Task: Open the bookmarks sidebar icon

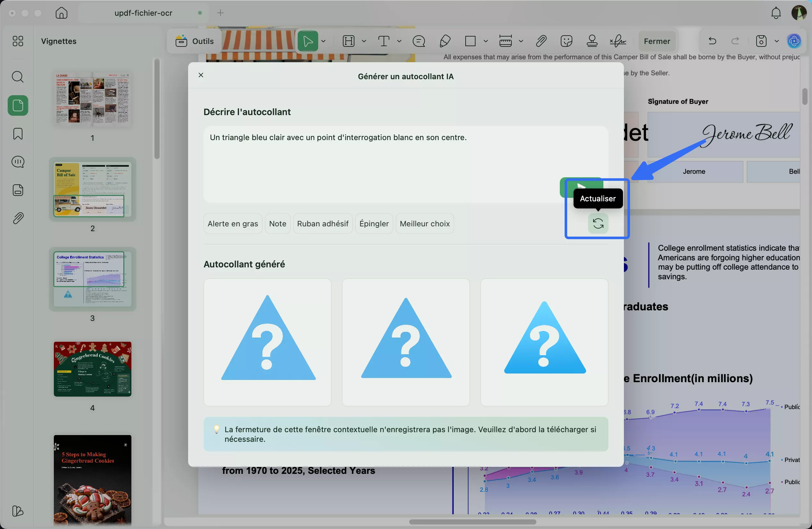Action: (x=18, y=134)
